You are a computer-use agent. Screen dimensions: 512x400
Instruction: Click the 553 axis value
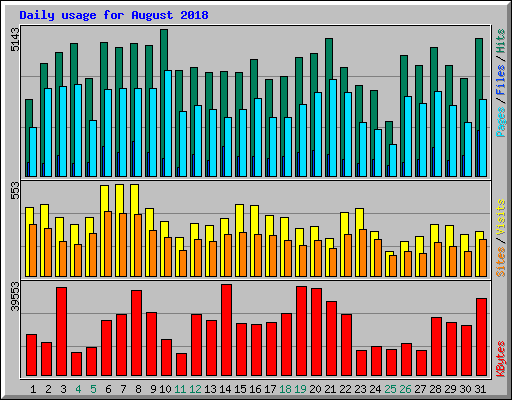[15, 191]
